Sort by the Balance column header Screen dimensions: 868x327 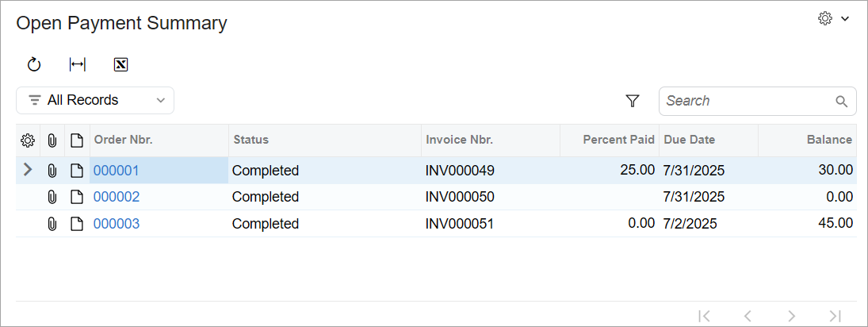pyautogui.click(x=829, y=140)
